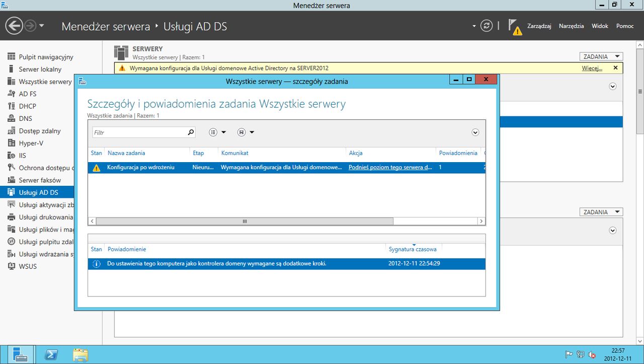644x364 pixels.
Task: Select Usługi AD DS in sidebar
Action: pos(37,192)
